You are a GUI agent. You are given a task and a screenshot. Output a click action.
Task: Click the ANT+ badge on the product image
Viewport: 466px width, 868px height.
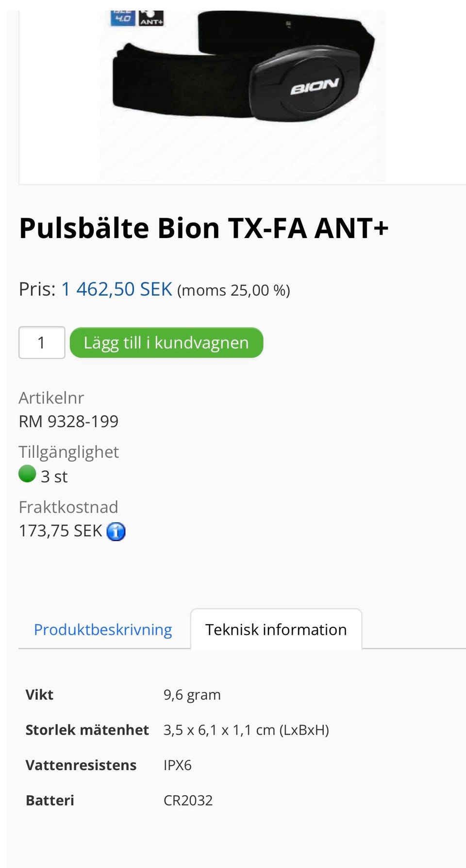pyautogui.click(x=151, y=18)
